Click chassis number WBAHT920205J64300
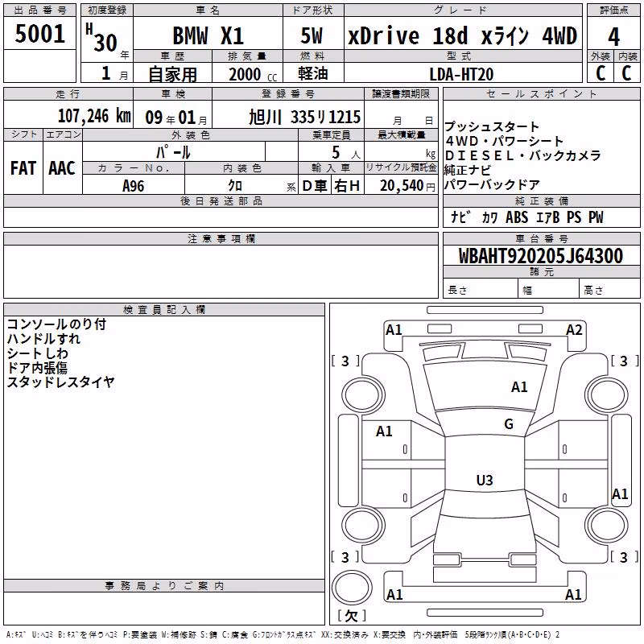This screenshot has width=644, height=644. pos(541,255)
